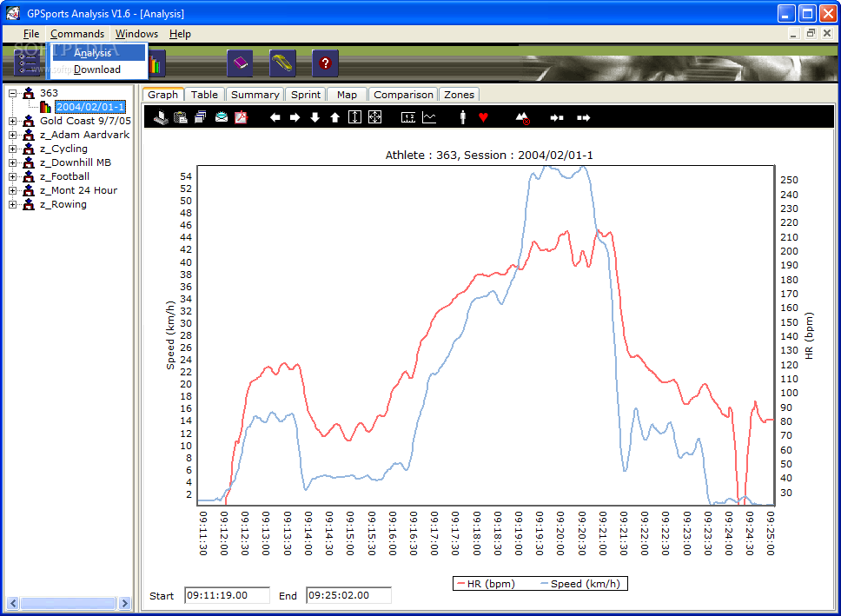Click the yellow GPS device toolbar icon
This screenshot has width=841, height=616.
click(x=282, y=63)
